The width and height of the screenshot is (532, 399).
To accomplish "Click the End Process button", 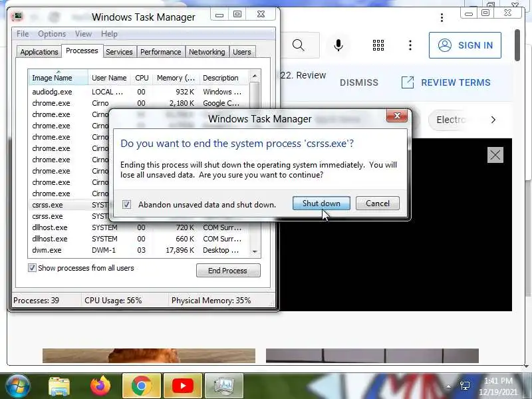I will [228, 271].
